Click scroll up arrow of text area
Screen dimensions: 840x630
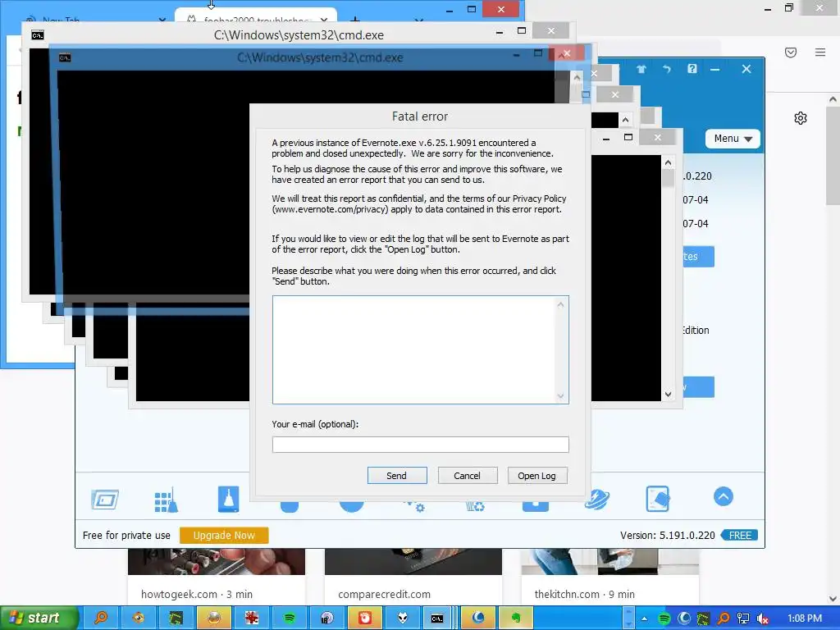[560, 305]
